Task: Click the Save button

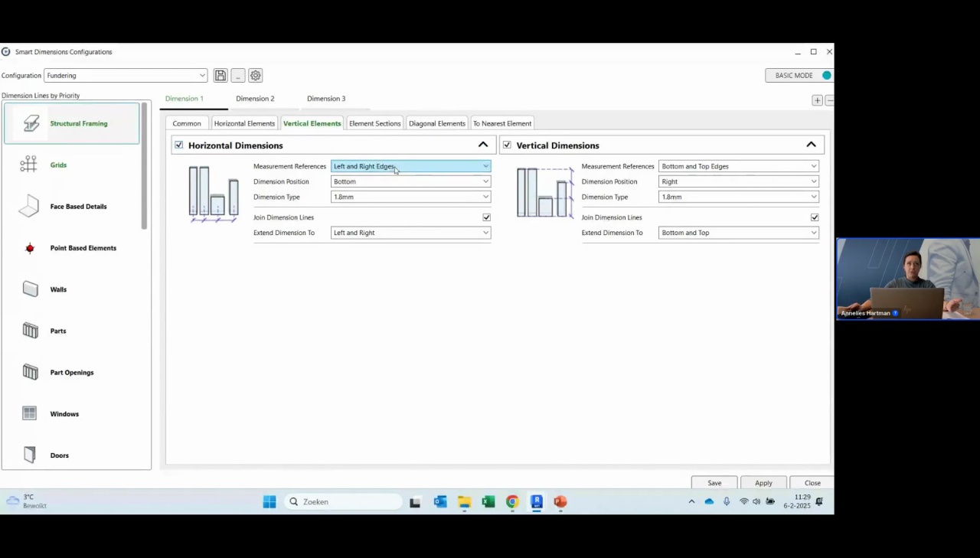Action: click(714, 483)
